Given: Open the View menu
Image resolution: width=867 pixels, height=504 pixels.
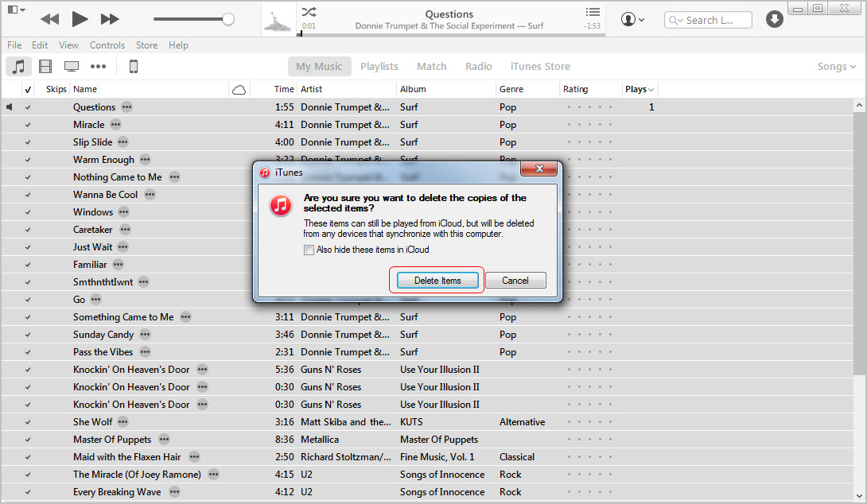Looking at the screenshot, I should point(68,45).
